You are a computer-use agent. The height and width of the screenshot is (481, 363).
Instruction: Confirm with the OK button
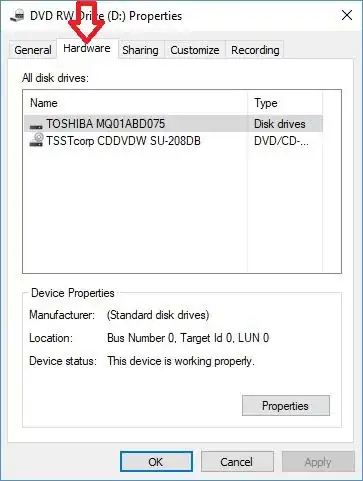(156, 462)
